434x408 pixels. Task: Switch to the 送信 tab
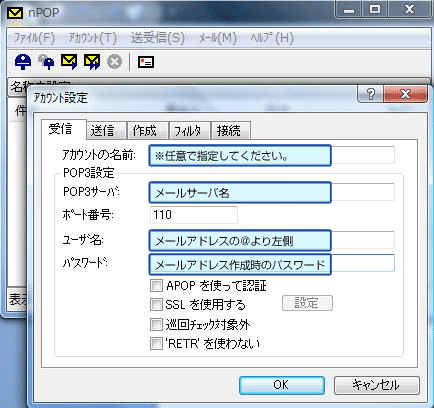coord(106,130)
